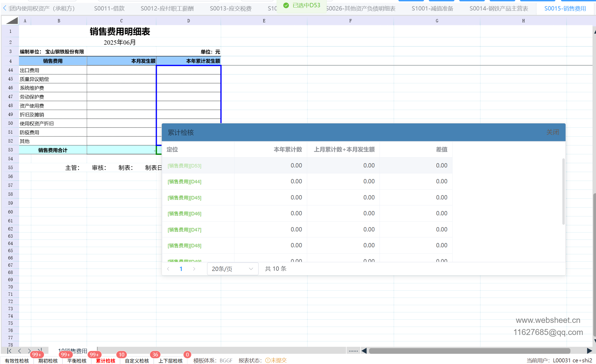Jump to first sheet tab icon
This screenshot has width=596, height=364.
(10, 351)
